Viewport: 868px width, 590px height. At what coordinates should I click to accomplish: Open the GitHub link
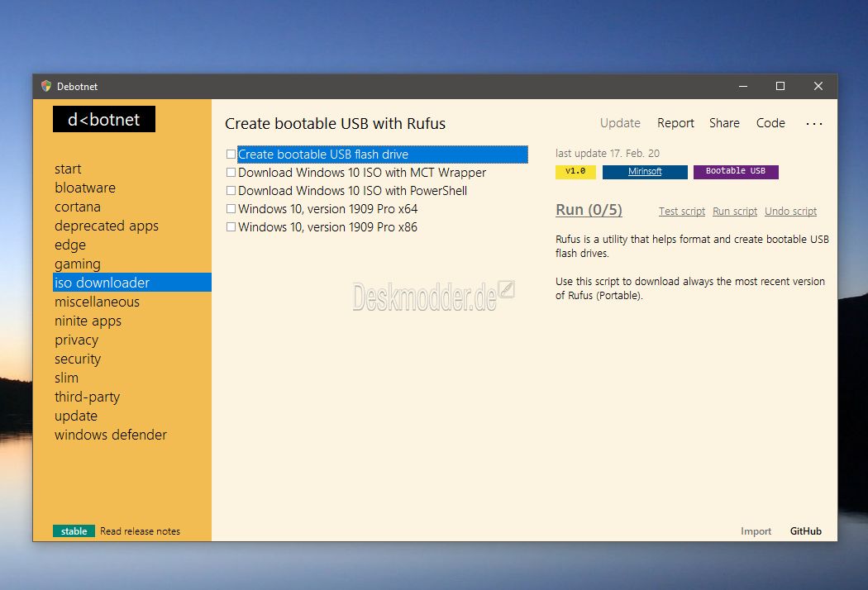[805, 531]
